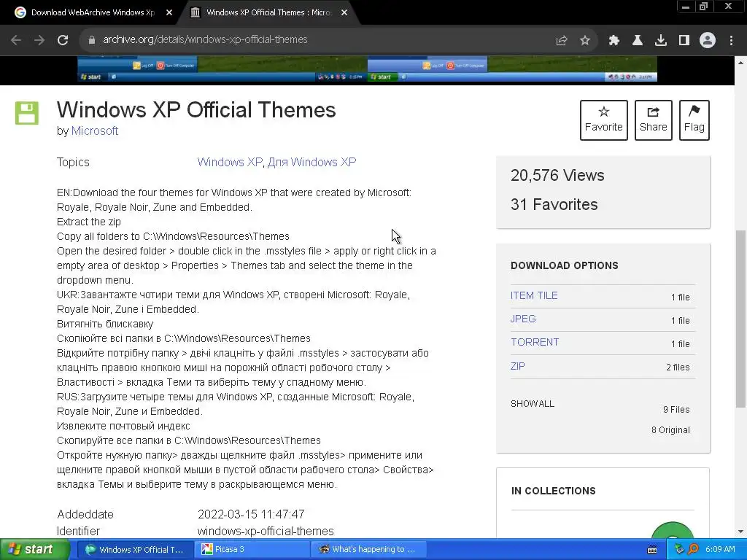Switch to Picasa 3 in taskbar

tap(252, 550)
